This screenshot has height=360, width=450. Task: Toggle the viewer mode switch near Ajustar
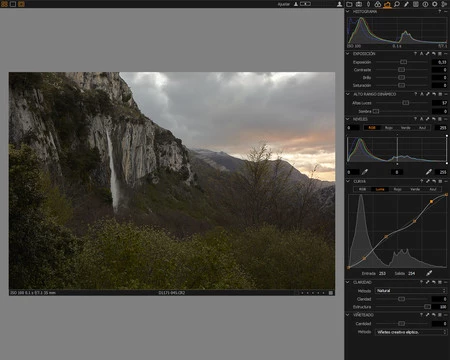(305, 4)
